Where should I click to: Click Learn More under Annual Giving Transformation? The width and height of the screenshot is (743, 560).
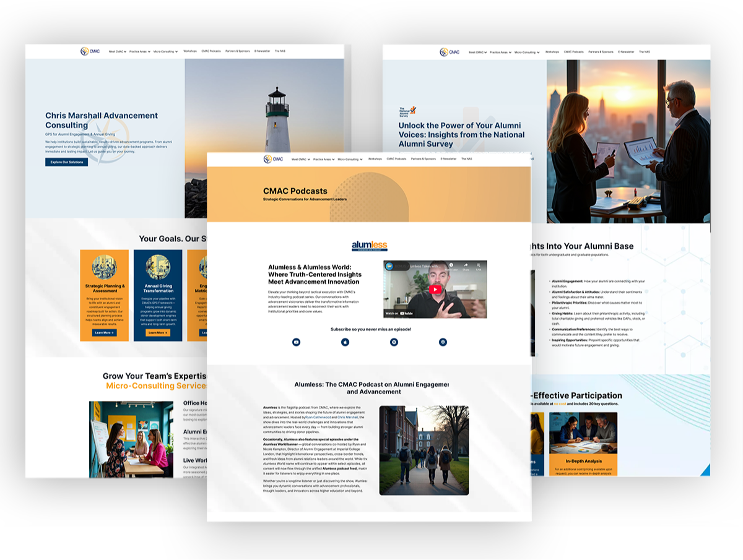click(158, 332)
